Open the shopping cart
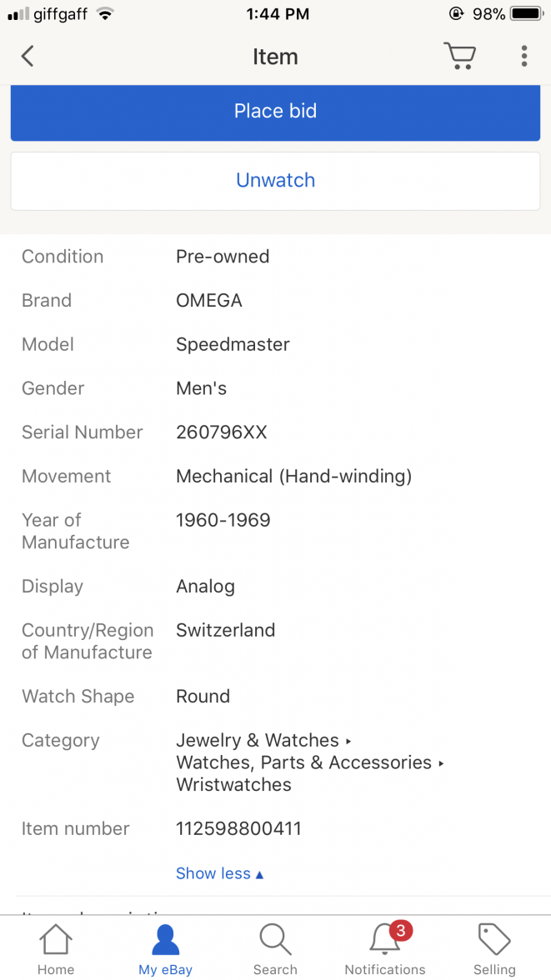This screenshot has width=551, height=980. 459,56
